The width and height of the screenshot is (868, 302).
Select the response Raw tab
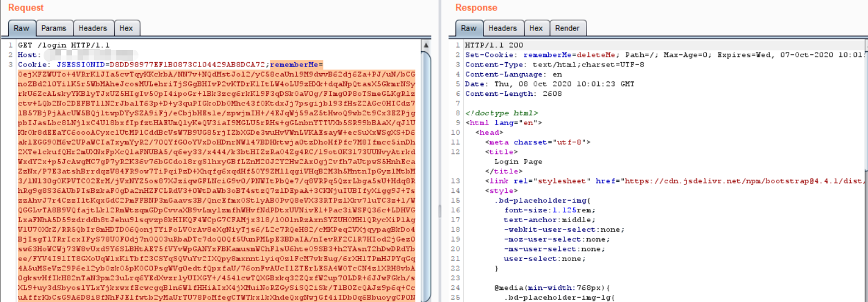tap(469, 28)
